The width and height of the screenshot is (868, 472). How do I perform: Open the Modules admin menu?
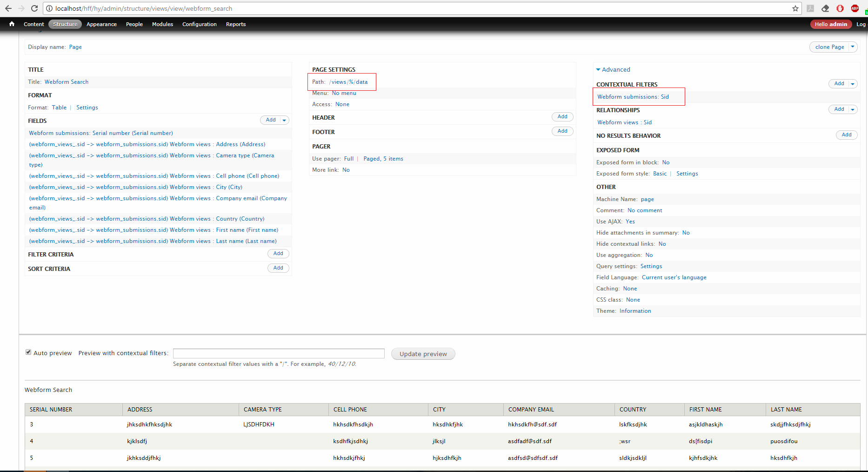(x=162, y=24)
